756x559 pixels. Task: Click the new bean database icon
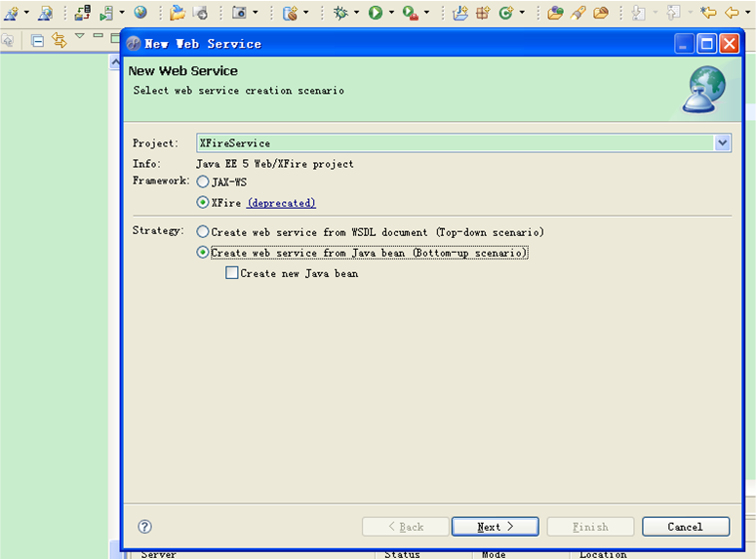(291, 13)
